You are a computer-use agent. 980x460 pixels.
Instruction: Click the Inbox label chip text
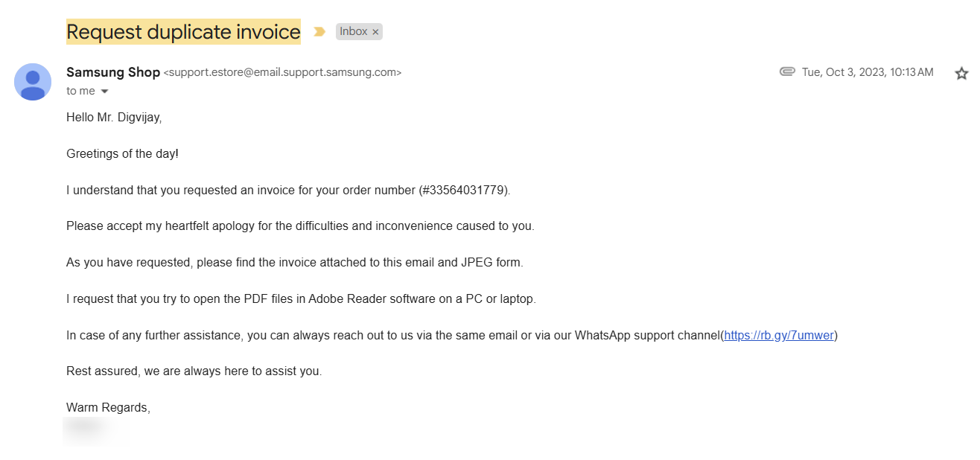(x=353, y=31)
